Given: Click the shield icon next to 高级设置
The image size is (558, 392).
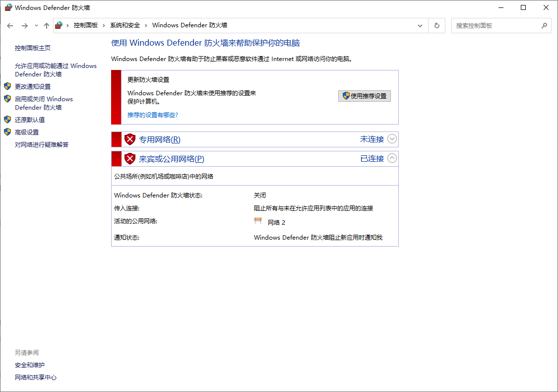Looking at the screenshot, I should [x=7, y=132].
